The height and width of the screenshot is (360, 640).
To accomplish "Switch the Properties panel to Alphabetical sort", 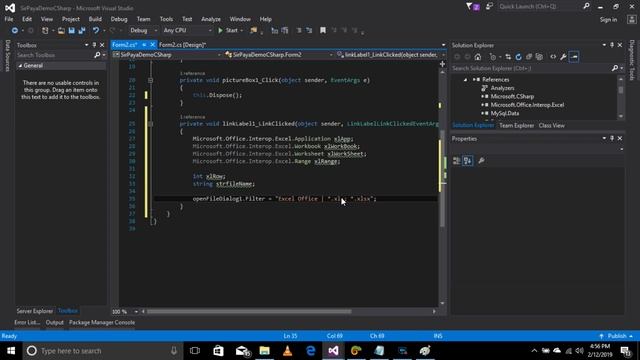I will (468, 161).
